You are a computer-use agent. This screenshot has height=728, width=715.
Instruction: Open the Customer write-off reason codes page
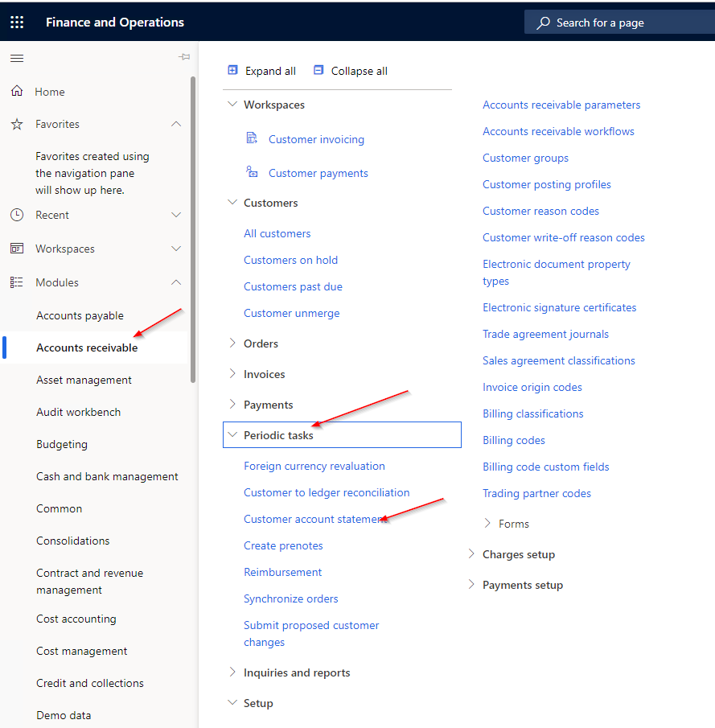click(x=563, y=237)
